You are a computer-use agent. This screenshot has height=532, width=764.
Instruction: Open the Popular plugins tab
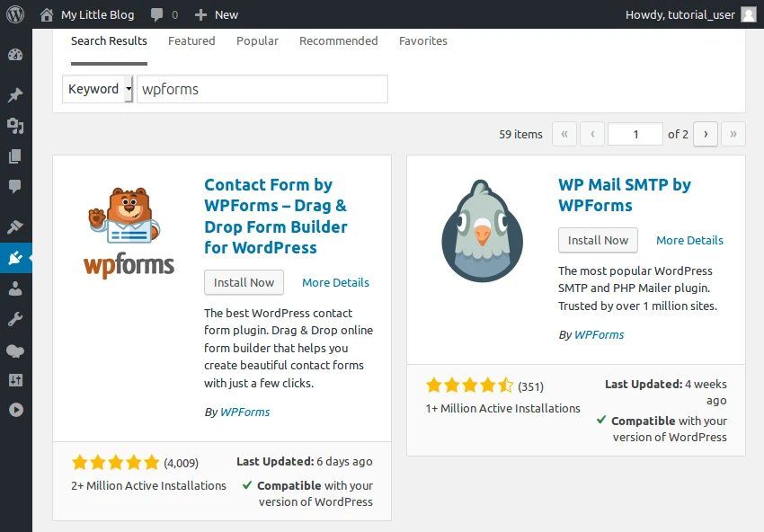tap(257, 41)
